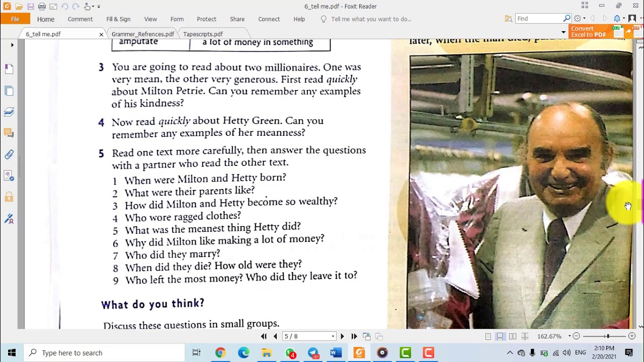Close the 6_tell me.pdf tab
The image size is (644, 362).
(x=101, y=34)
